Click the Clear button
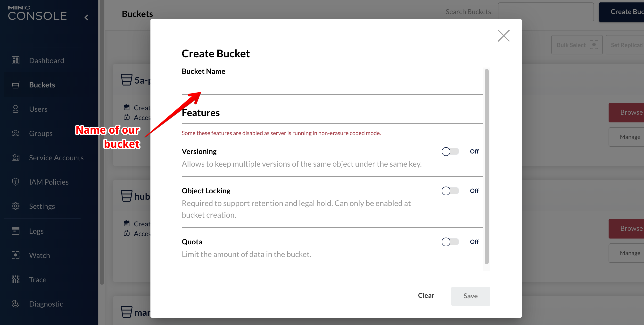 click(x=426, y=295)
